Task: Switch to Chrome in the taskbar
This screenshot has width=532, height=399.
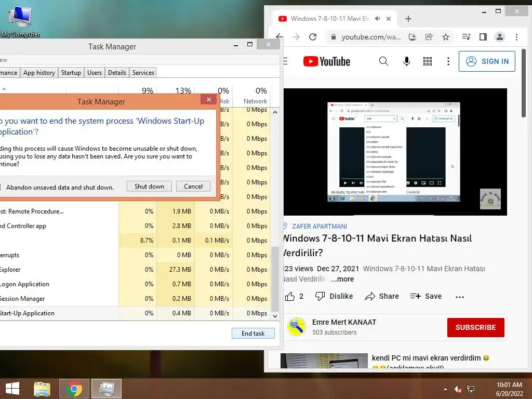Action: (x=74, y=389)
